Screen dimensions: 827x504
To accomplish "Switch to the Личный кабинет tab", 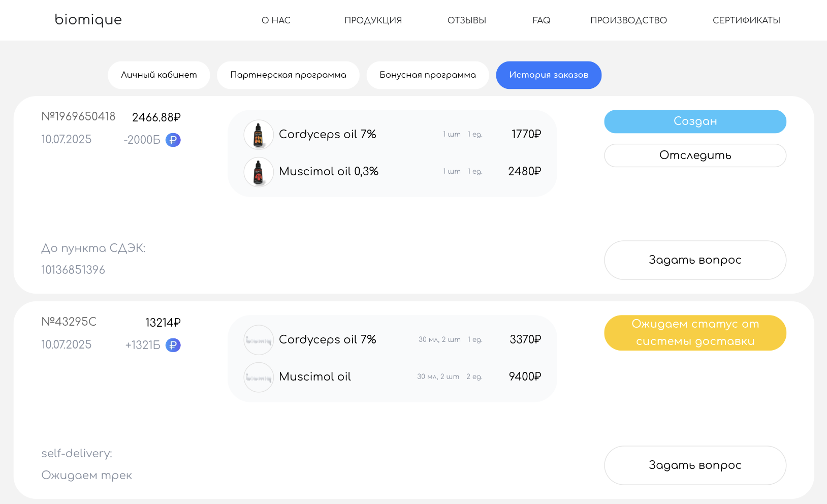I will pos(159,75).
